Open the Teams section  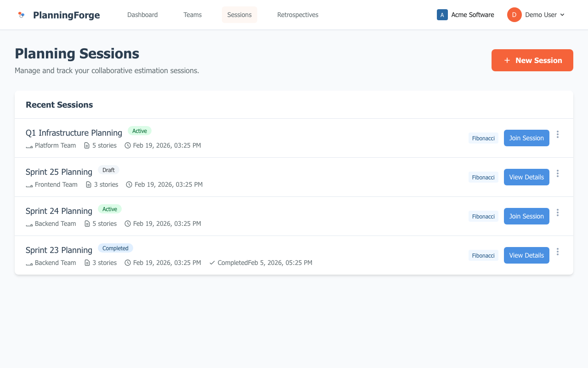coord(192,15)
